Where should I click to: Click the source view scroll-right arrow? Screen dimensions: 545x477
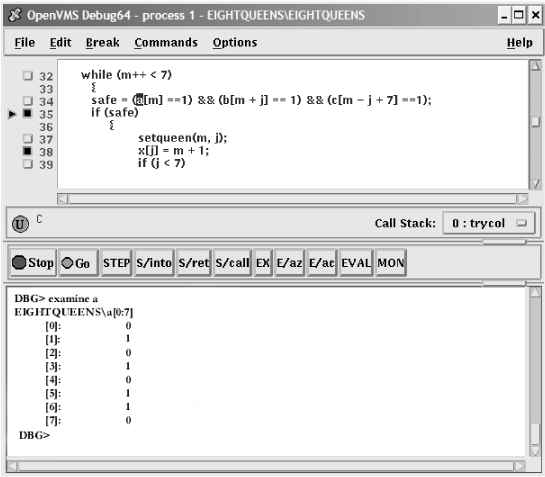pyautogui.click(x=522, y=199)
